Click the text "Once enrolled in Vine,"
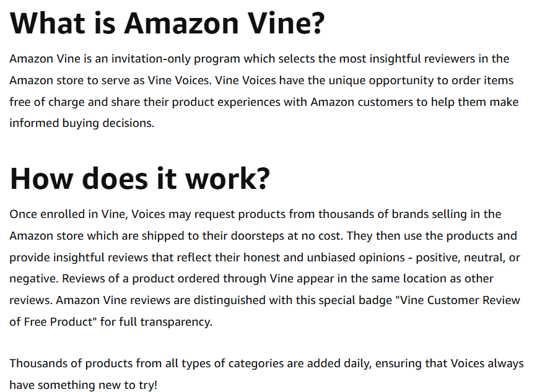This screenshot has height=392, width=537. tap(69, 214)
